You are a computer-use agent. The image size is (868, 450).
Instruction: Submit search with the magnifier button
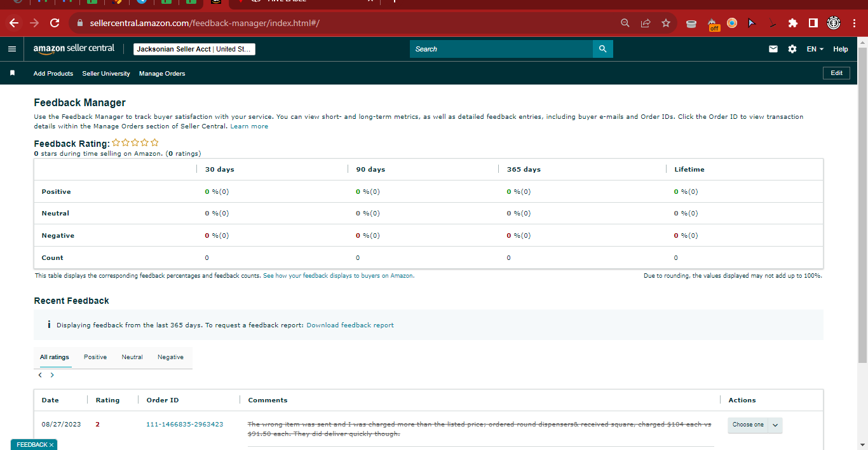click(x=602, y=49)
